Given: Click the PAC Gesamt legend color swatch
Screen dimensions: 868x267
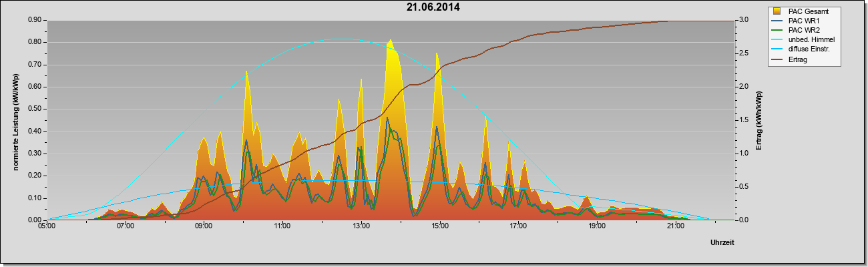Looking at the screenshot, I should pyautogui.click(x=778, y=11).
